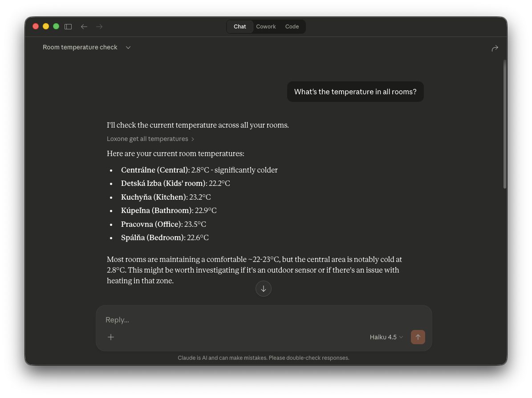Click the conversation's vertical scrollbar

tap(504, 125)
